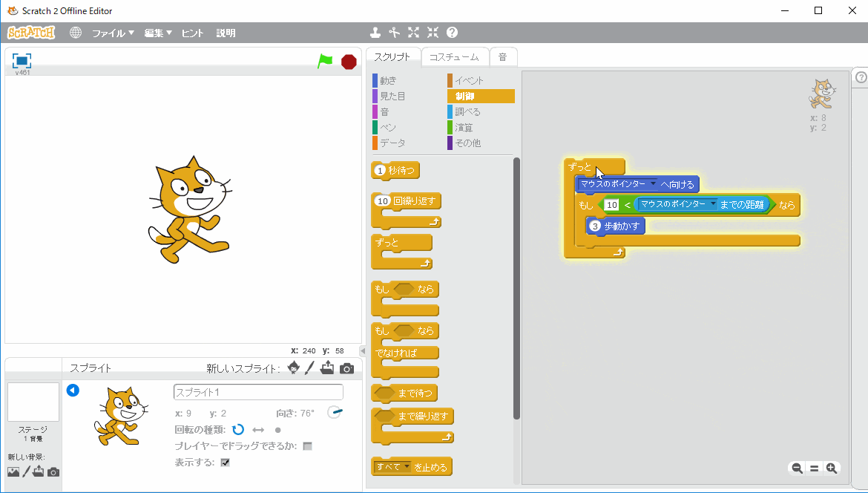The height and width of the screenshot is (493, 868).
Task: Select the stage thumbnail
Action: coord(33,402)
